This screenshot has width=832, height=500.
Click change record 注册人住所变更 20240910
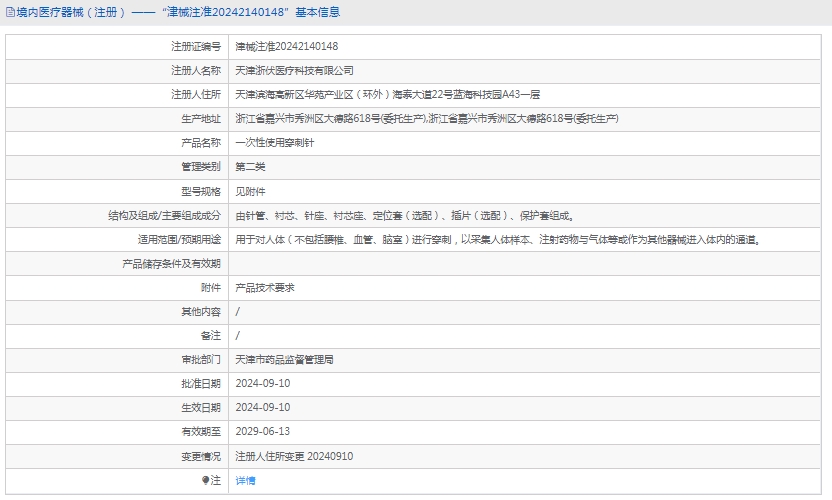[x=294, y=456]
